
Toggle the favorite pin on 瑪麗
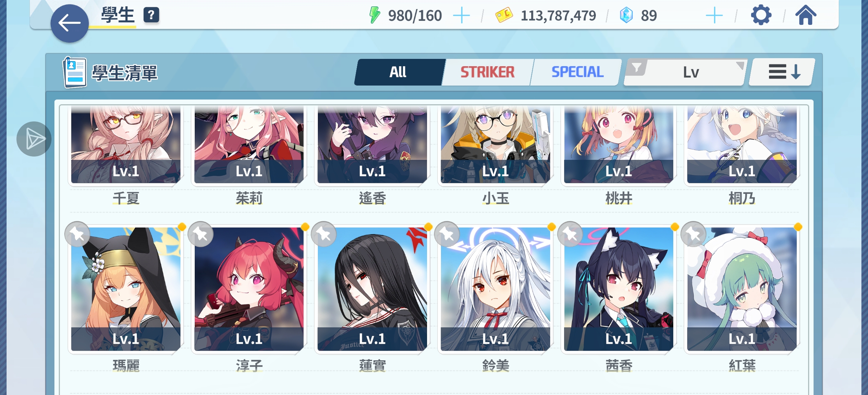(77, 234)
